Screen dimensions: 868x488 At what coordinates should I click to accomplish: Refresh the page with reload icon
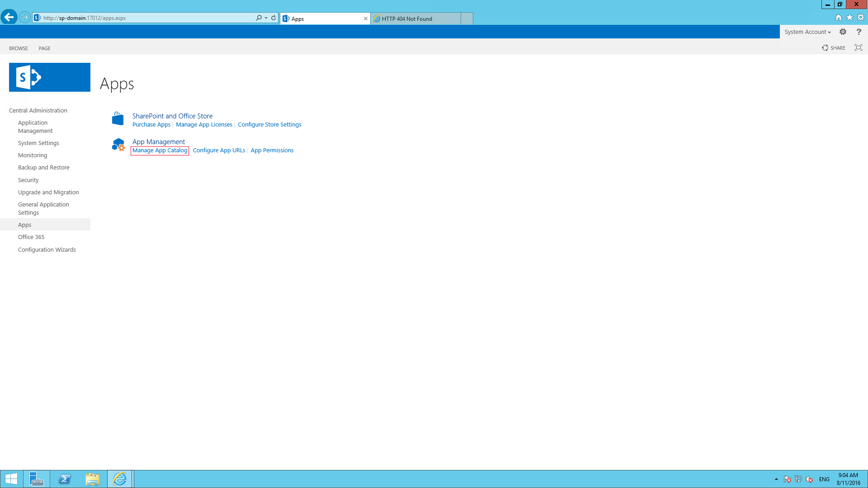click(274, 18)
